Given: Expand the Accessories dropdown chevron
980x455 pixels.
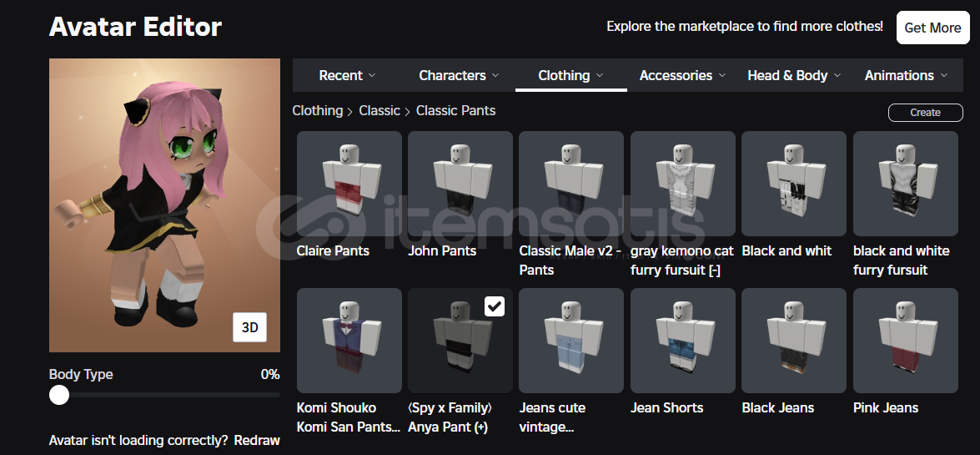Looking at the screenshot, I should pyautogui.click(x=722, y=75).
